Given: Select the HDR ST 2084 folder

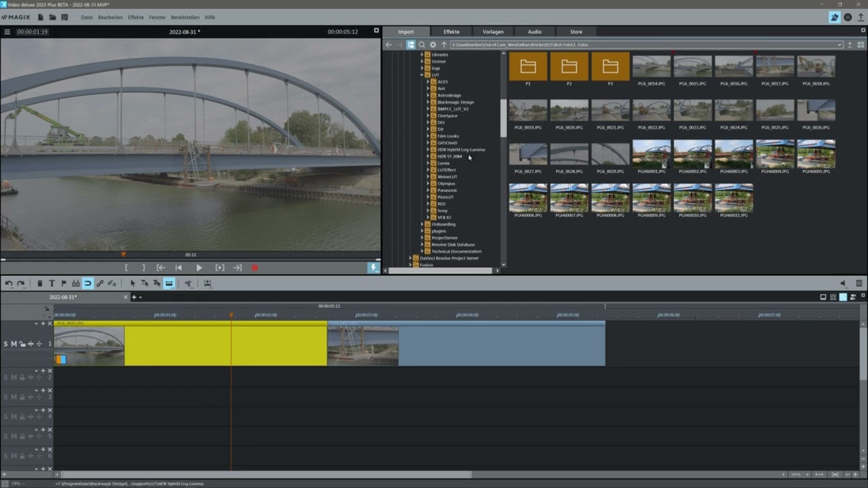Looking at the screenshot, I should (450, 157).
